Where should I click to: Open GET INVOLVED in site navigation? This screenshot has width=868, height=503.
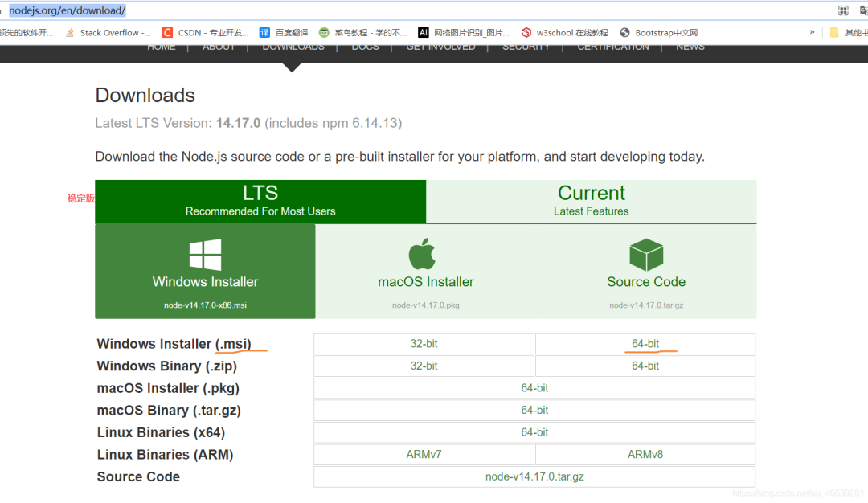tap(440, 47)
